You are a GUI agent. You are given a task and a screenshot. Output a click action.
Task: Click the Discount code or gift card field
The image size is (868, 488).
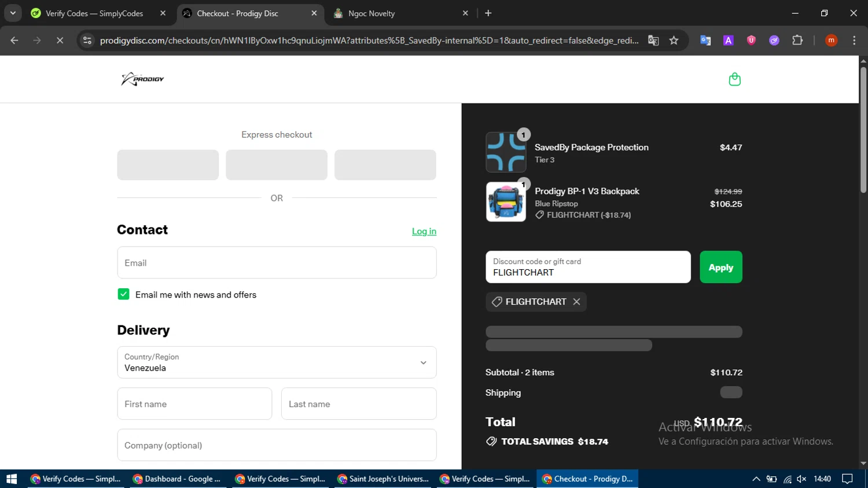point(588,267)
